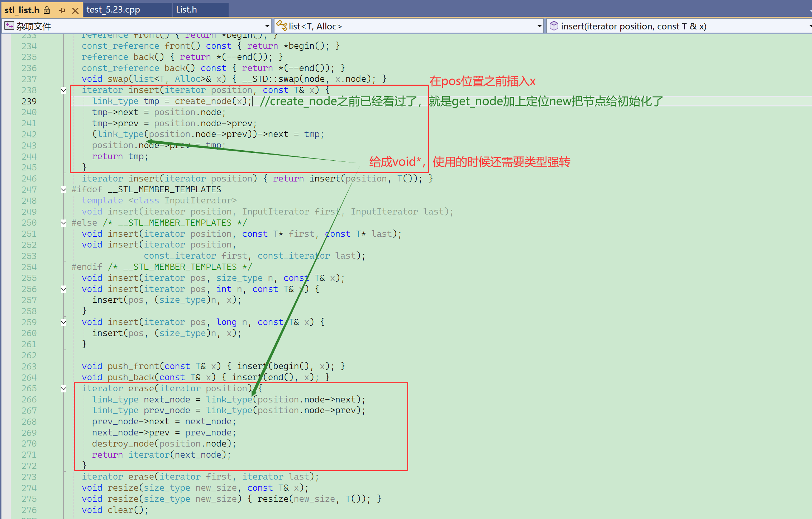Collapse insert with long n at line 259
The width and height of the screenshot is (812, 519).
(63, 322)
